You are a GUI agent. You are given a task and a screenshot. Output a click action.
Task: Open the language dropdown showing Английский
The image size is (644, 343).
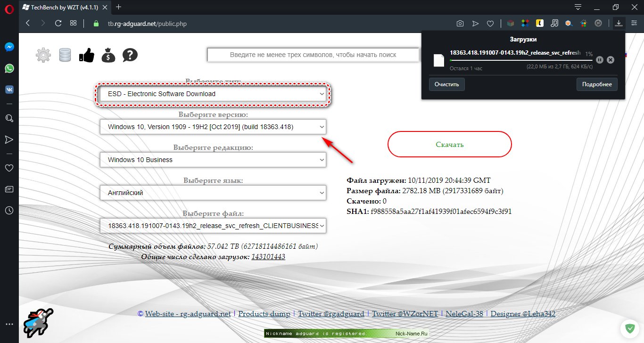[213, 193]
